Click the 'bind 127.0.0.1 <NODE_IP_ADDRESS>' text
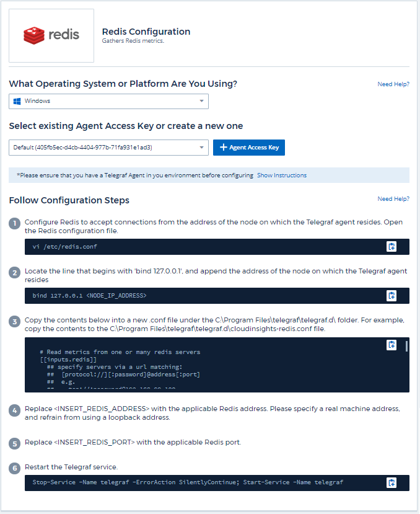Viewport: 420px width, 514px height. pyautogui.click(x=89, y=296)
